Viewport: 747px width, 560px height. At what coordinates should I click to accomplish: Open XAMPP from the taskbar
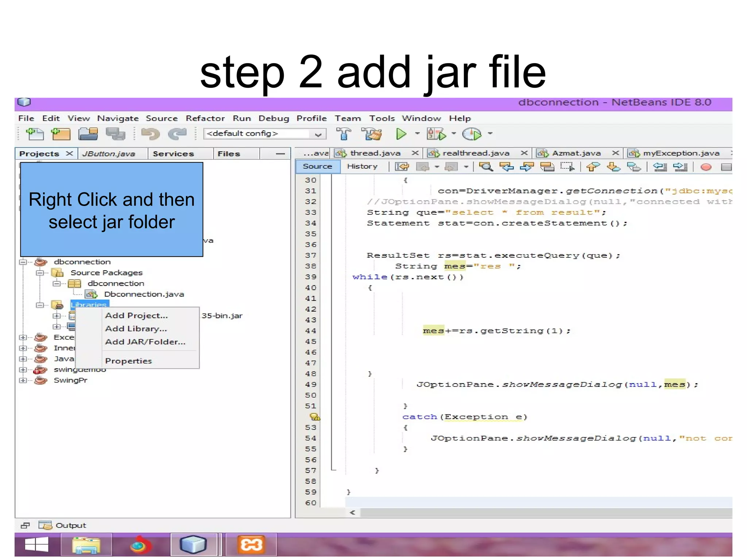[251, 545]
